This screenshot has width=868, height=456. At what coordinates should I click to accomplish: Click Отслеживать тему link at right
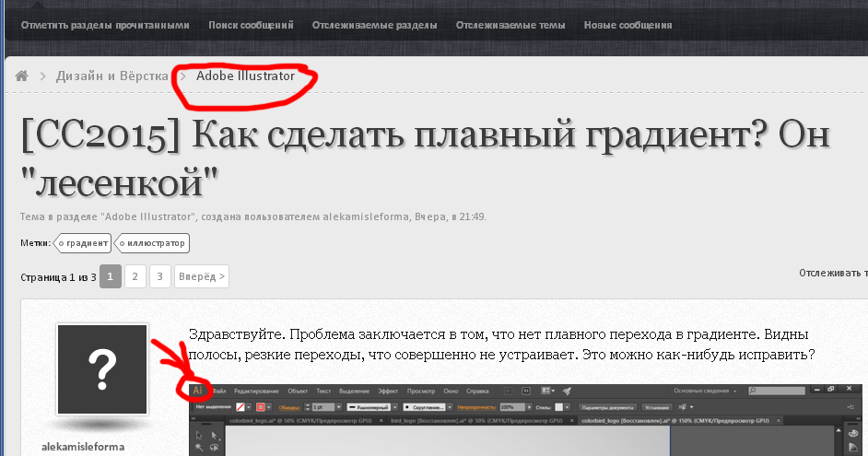[x=833, y=273]
